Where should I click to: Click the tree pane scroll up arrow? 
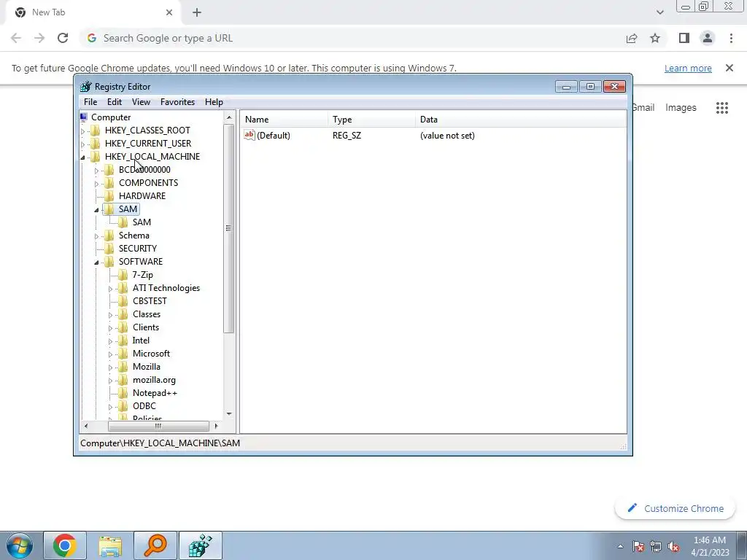pos(229,117)
